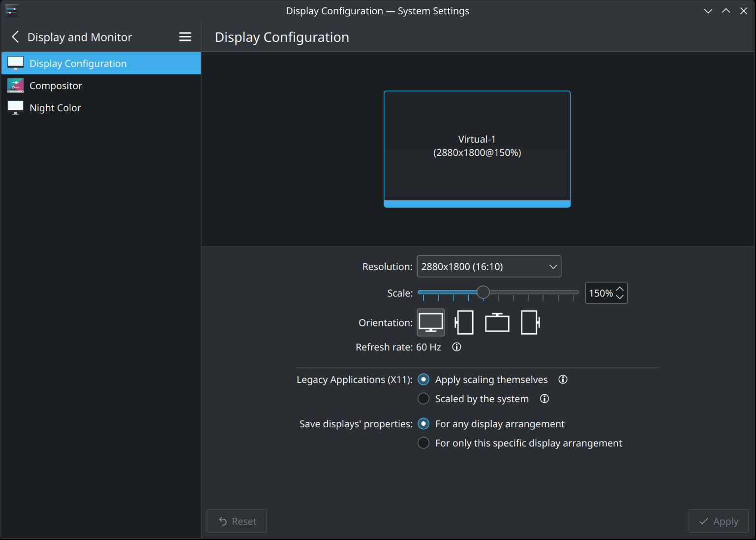
Task: Click the 'Legacy Applications (X11):' label
Action: [x=355, y=380]
